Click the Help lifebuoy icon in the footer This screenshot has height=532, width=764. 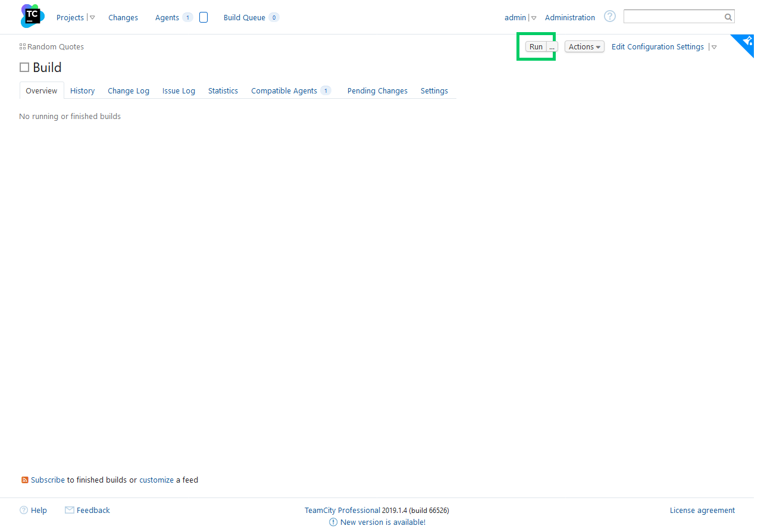24,510
